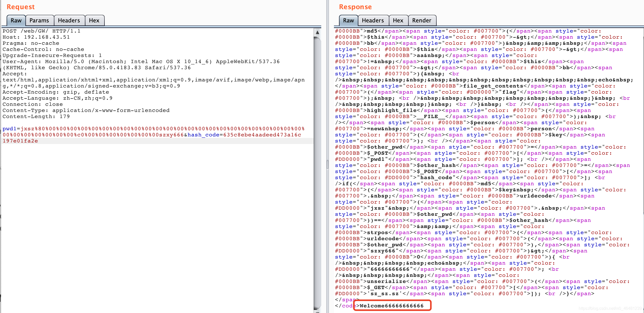Click the POST /web/GW/ HTTP/1.1 request line

(x=41, y=31)
